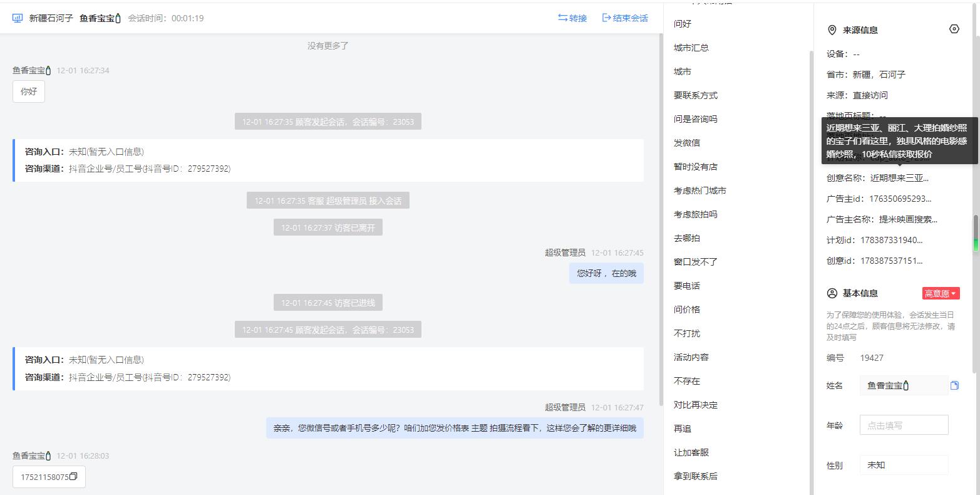Click the 访客已离开 system notice at 16:27:37

(328, 227)
